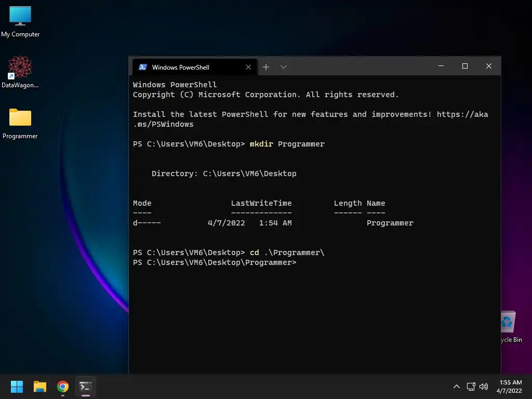Click the 'Windows PowerShell' banner line in terminal
532x399 pixels.
point(175,85)
